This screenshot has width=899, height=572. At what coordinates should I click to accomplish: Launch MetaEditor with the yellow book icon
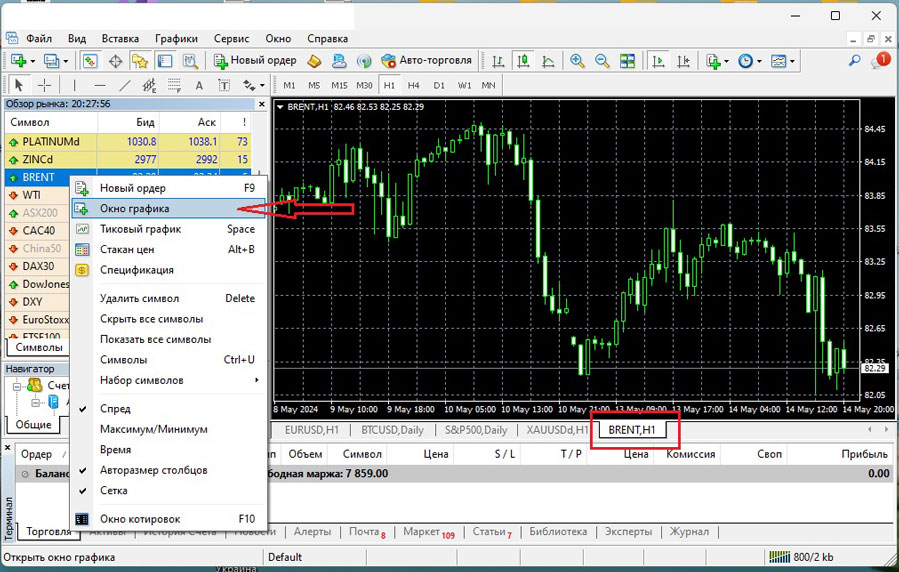coord(314,61)
